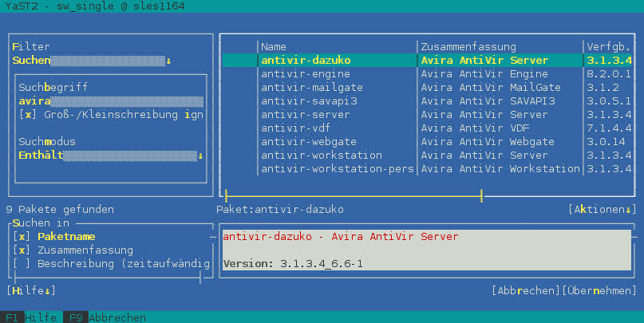Click the Filter label
644x323 pixels.
[x=31, y=46]
